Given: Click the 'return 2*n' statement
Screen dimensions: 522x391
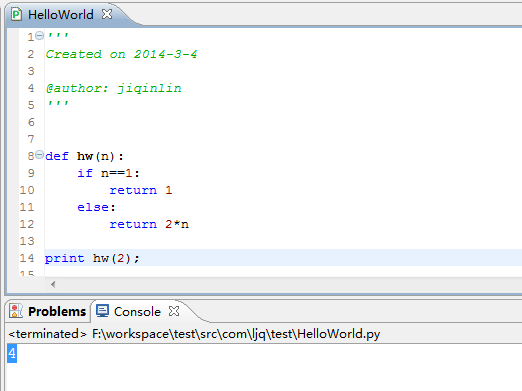Looking at the screenshot, I should (x=149, y=224).
